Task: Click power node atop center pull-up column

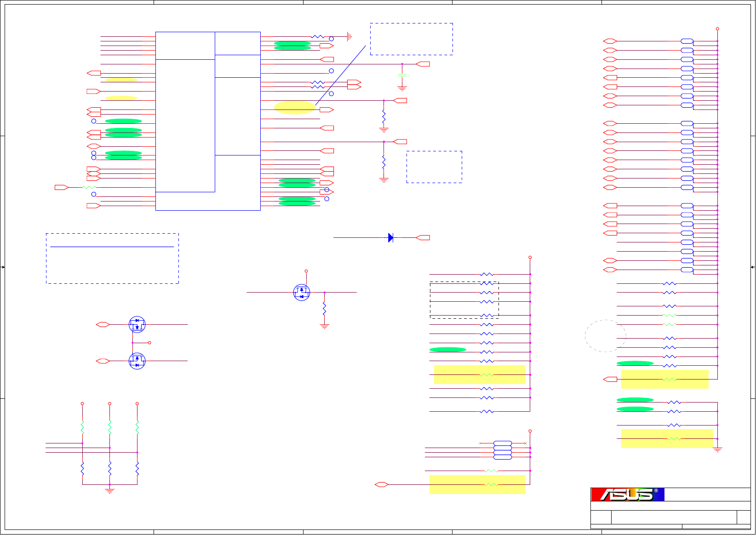Action: (530, 257)
